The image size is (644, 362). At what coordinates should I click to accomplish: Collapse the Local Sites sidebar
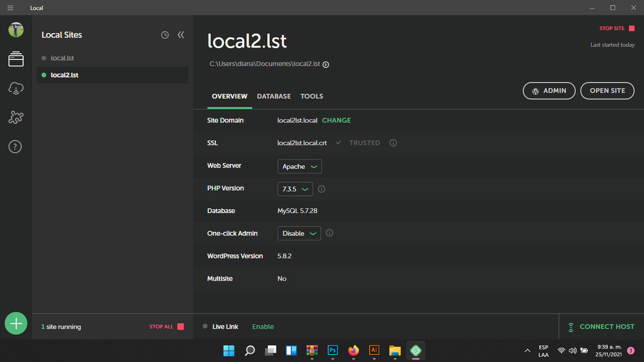coord(181,35)
